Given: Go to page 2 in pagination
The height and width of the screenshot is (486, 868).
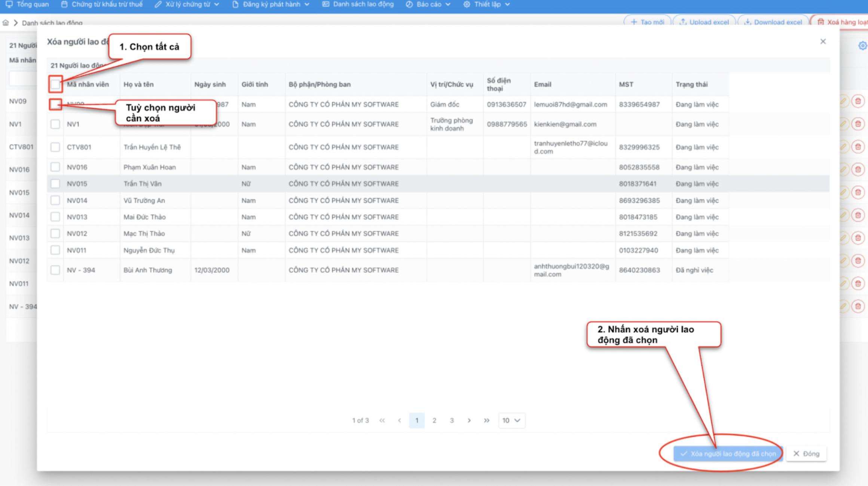Looking at the screenshot, I should [434, 420].
